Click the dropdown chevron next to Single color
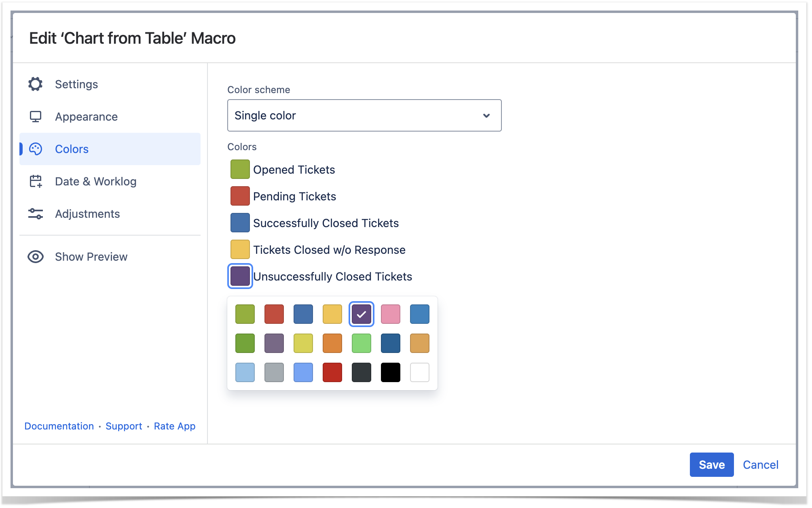Screen dimensions: 812x508 [x=486, y=116]
